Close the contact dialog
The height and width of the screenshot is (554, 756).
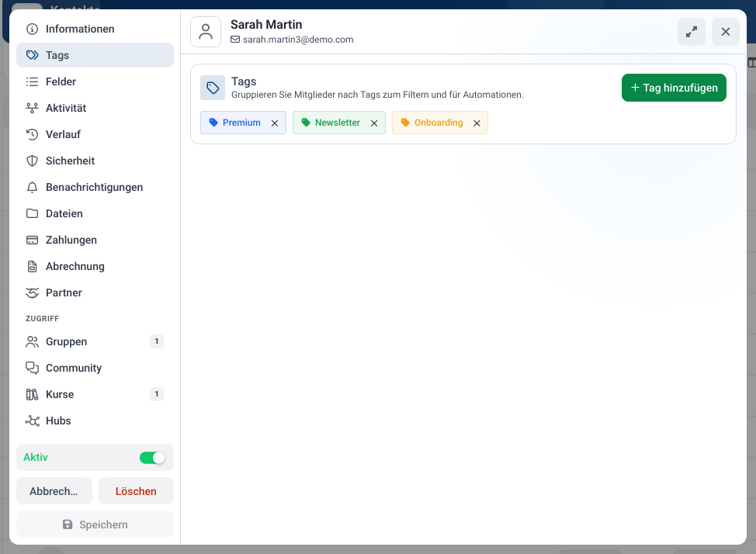(x=725, y=32)
